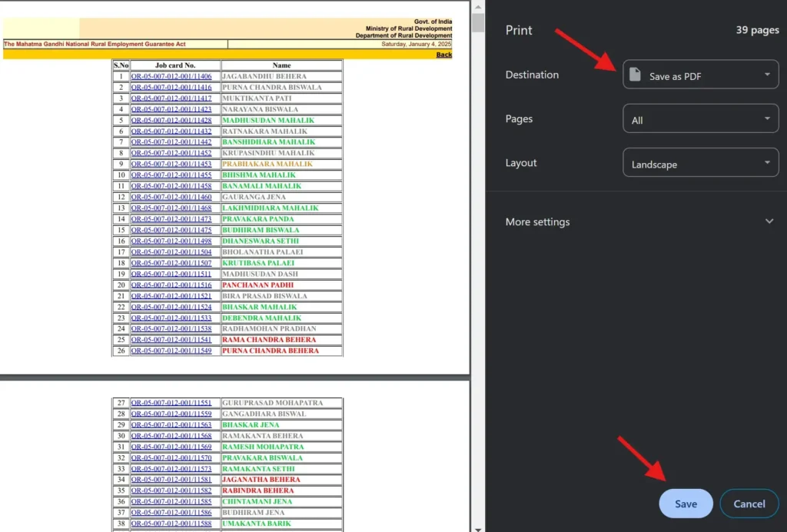The height and width of the screenshot is (532, 787).
Task: Open job card OR-05-007-012-001/11541
Action: [x=171, y=340]
